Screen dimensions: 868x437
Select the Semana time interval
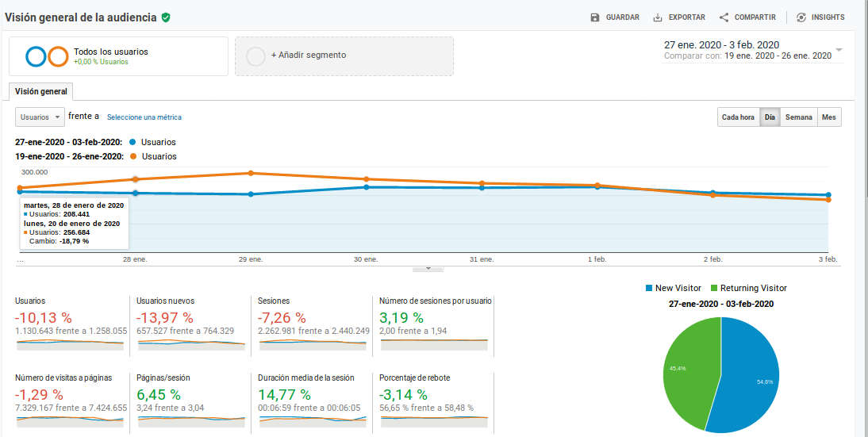[798, 117]
